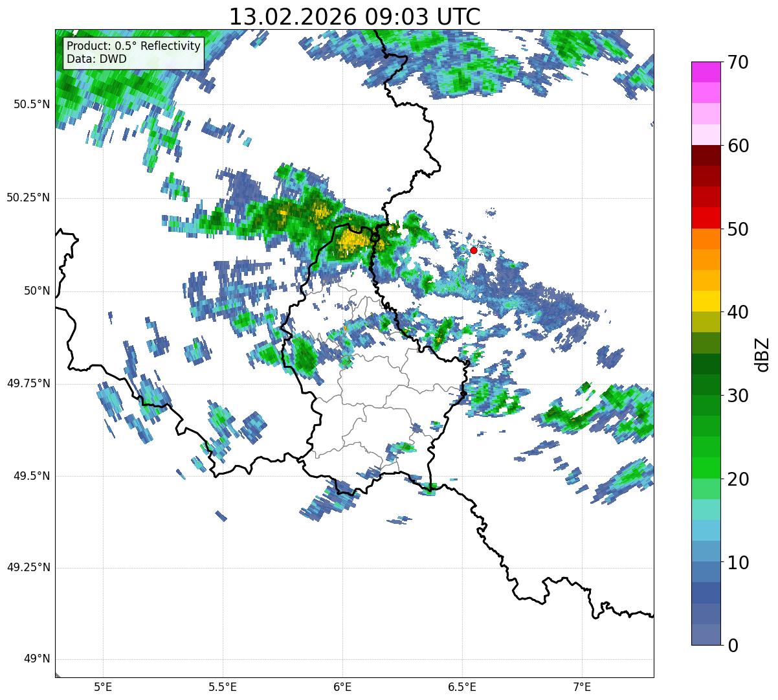
Task: Click the '50°N' latitude label
Action: click(37, 291)
